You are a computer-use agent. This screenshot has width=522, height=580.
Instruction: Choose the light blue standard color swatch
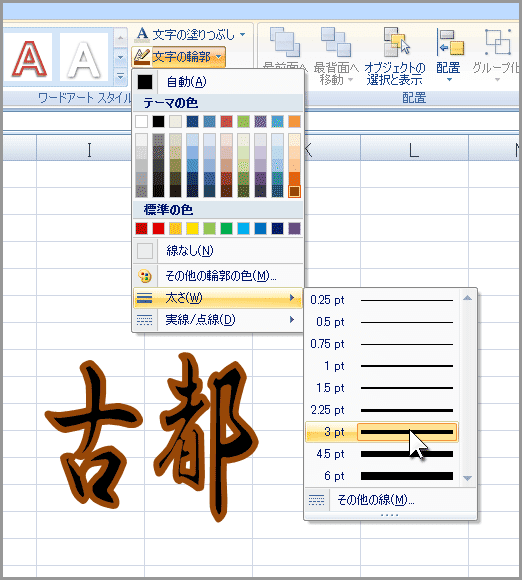point(243,229)
